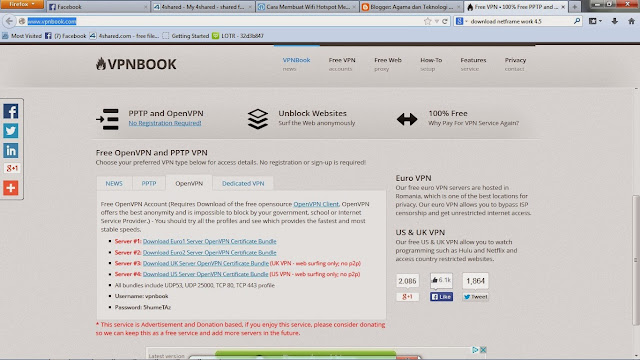Open the bookmarks menu icon
Screen dimensions: 640x360
(x=595, y=21)
